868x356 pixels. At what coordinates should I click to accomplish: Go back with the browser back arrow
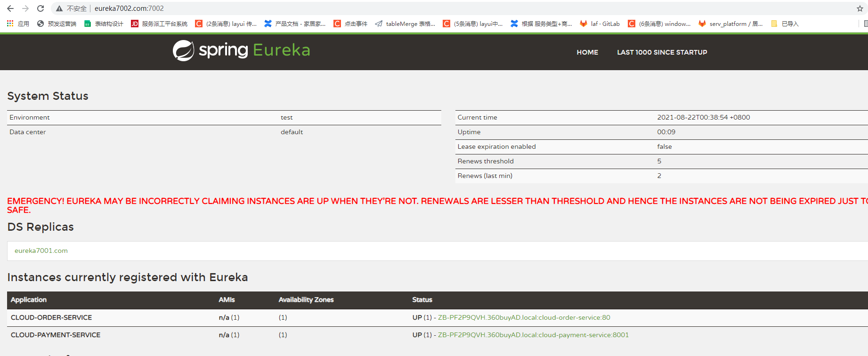10,8
